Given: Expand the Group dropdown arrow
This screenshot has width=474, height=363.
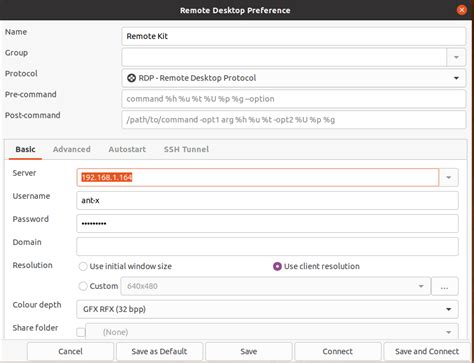Looking at the screenshot, I should (456, 57).
